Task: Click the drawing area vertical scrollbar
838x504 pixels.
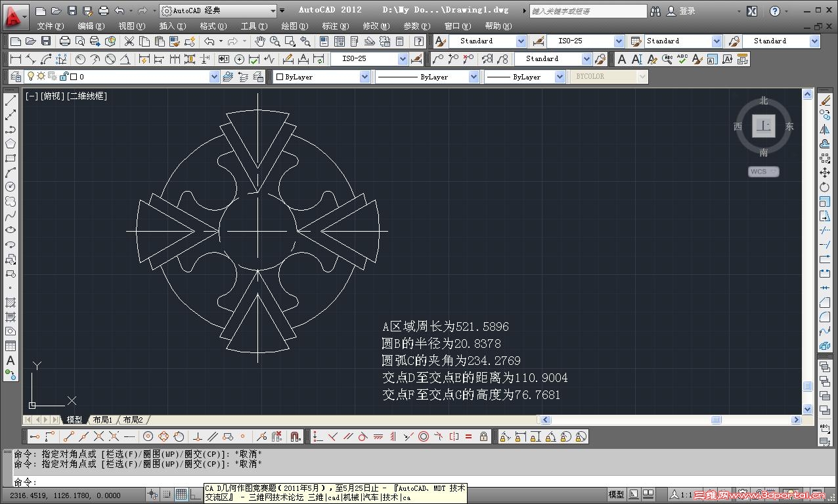Action: 808,252
